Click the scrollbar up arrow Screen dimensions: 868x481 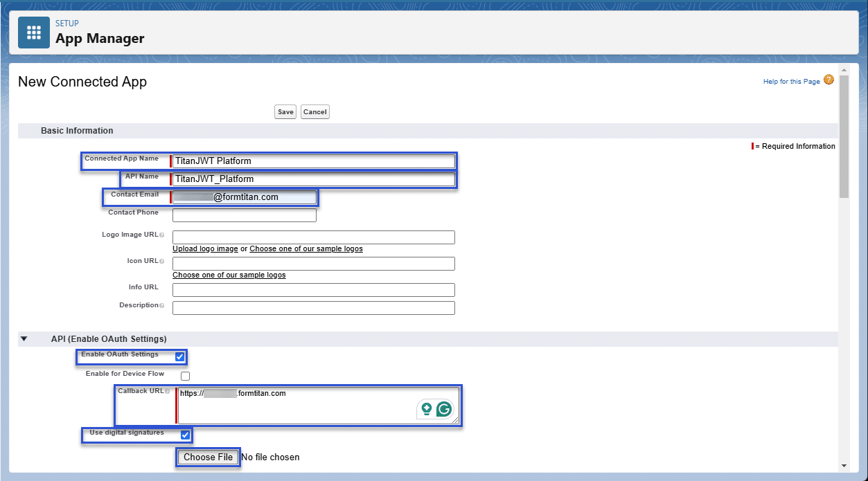[843, 69]
